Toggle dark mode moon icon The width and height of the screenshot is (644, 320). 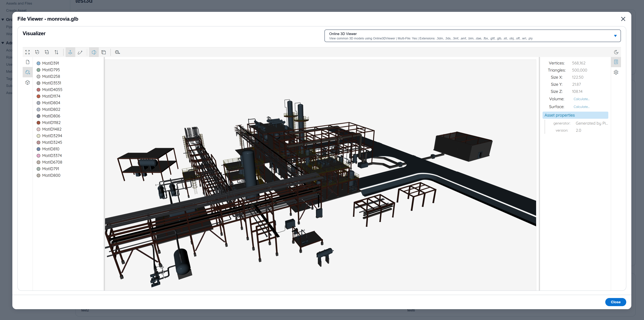coord(616,52)
